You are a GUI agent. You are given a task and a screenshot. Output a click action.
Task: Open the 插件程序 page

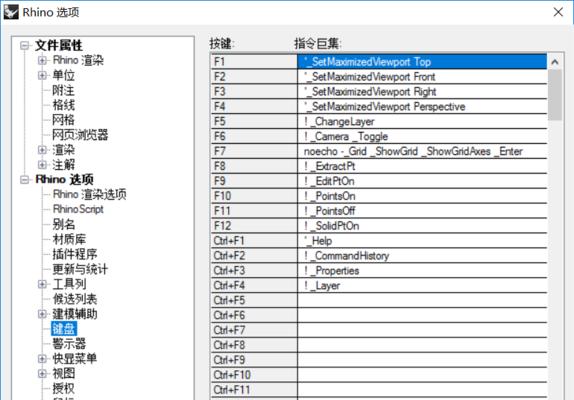click(75, 254)
